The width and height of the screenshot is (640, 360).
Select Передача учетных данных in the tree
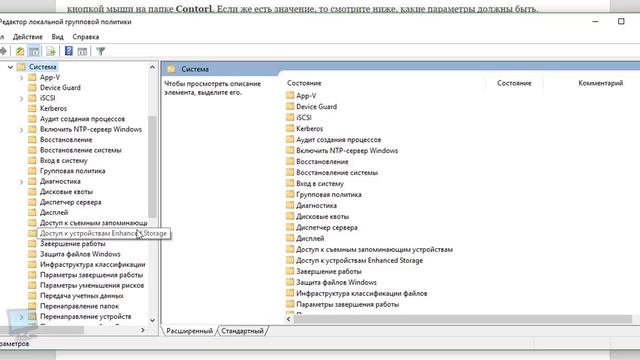point(82,296)
